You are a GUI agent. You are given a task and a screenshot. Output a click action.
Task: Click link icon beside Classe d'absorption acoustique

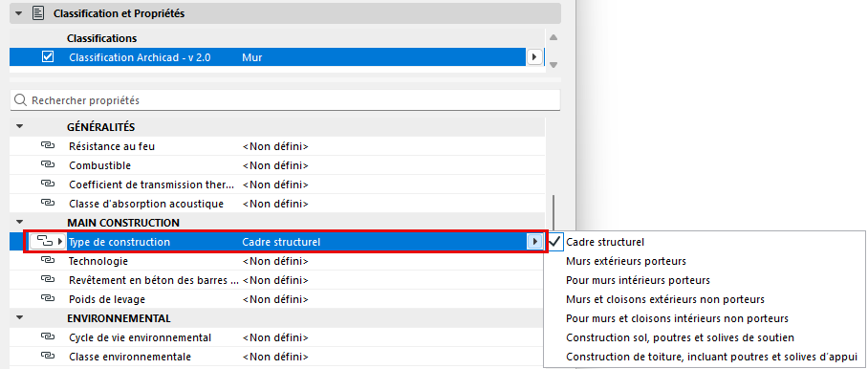48,204
